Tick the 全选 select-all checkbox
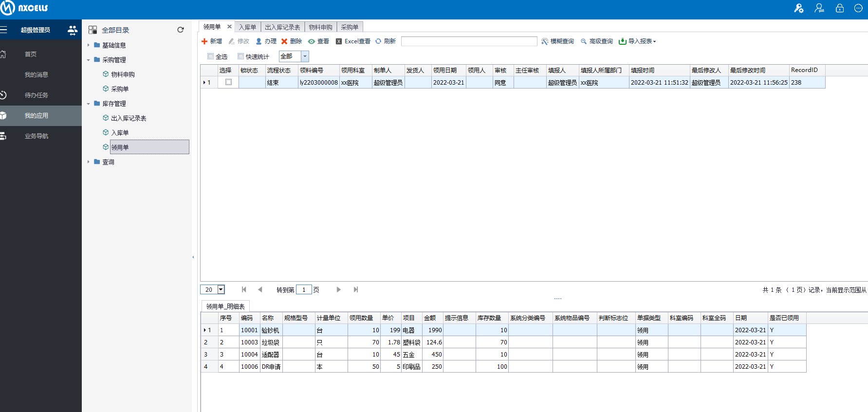 pyautogui.click(x=211, y=56)
